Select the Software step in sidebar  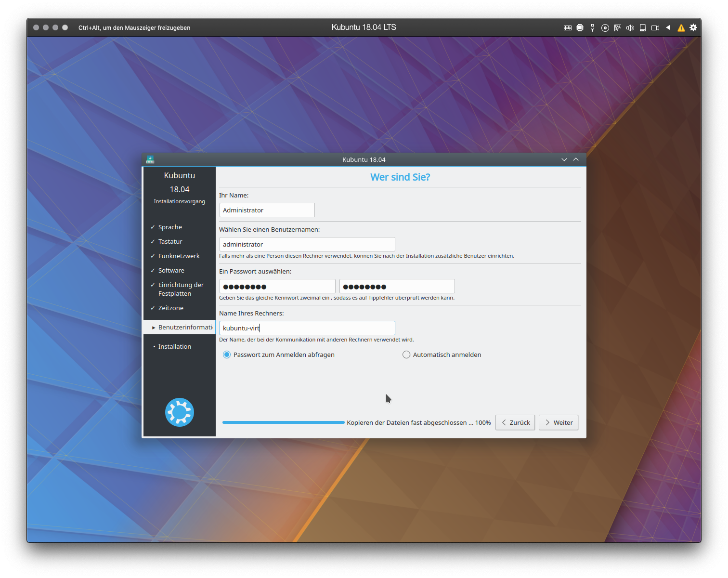171,270
